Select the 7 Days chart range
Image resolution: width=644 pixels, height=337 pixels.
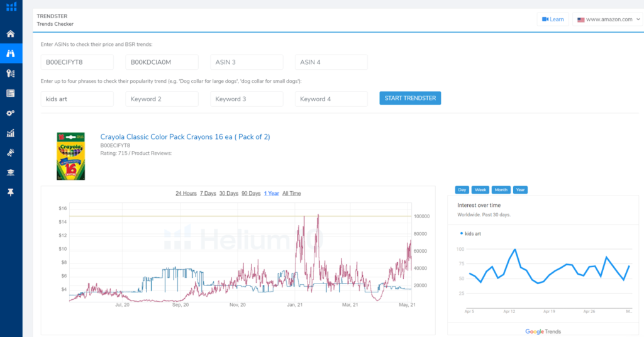pos(208,193)
